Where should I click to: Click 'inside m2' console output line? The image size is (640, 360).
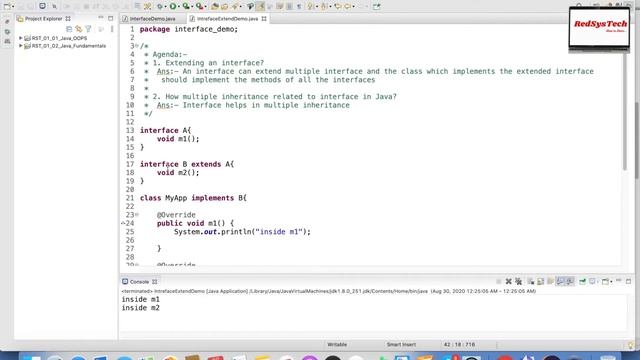[x=140, y=308]
